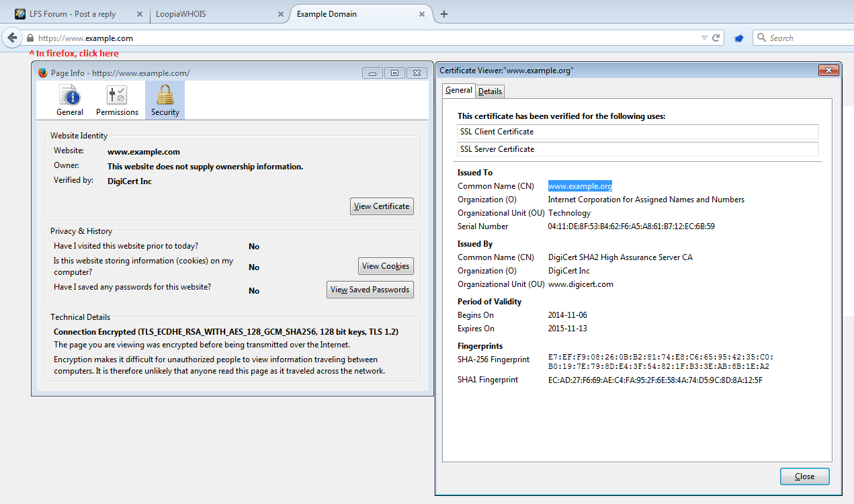Open General section of Page Info
This screenshot has width=854, height=504.
[70, 100]
